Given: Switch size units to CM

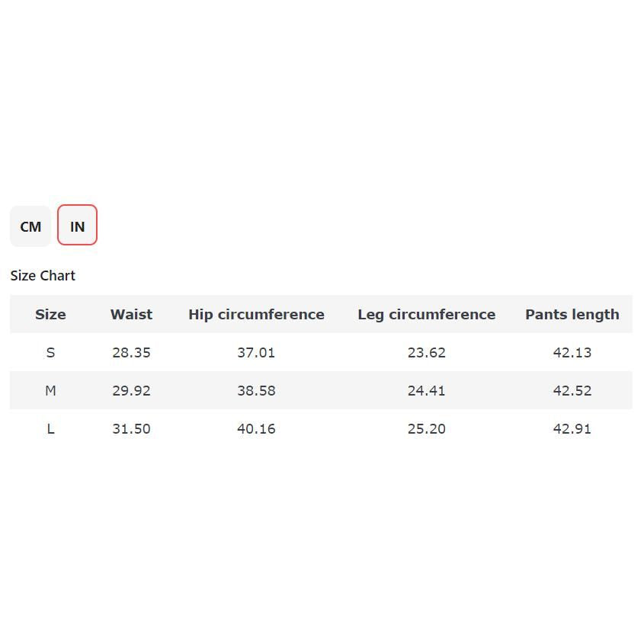Looking at the screenshot, I should (x=30, y=226).
